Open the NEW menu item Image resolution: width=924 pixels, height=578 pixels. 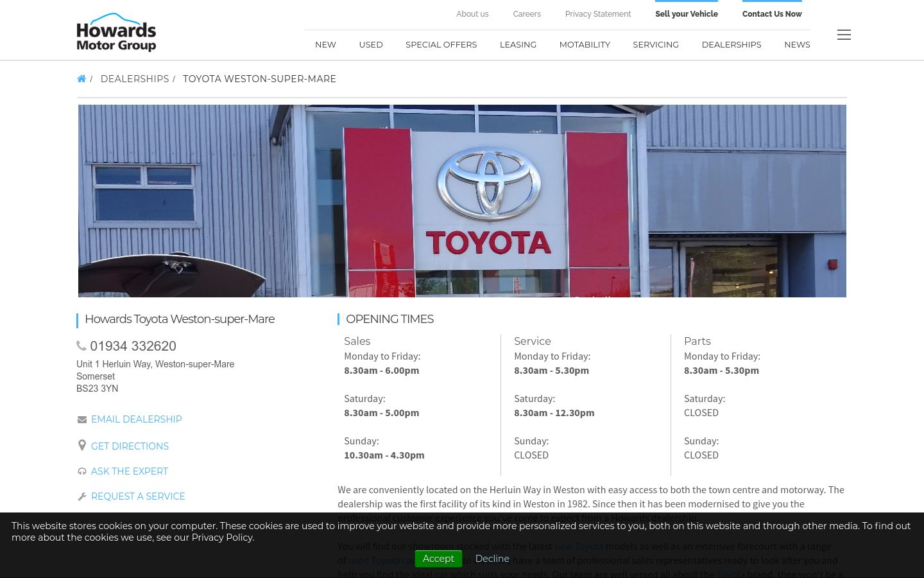(325, 44)
